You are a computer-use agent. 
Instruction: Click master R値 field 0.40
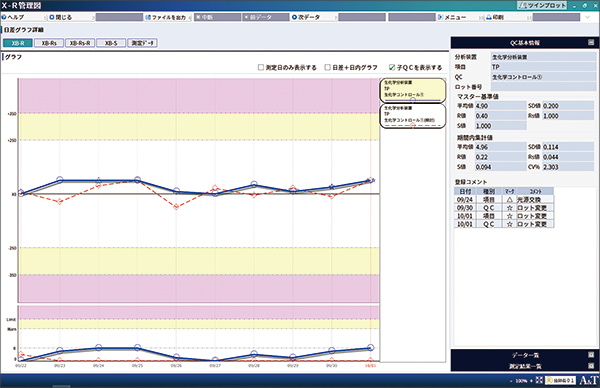(x=501, y=116)
